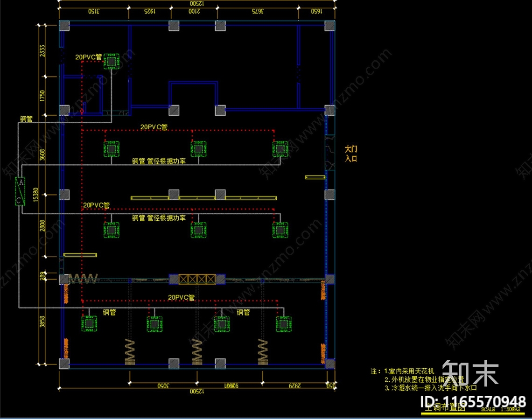This screenshot has height=420, width=532.
Task: Click 铜管 label near bottom-left ceiling unit
Action: 109,312
